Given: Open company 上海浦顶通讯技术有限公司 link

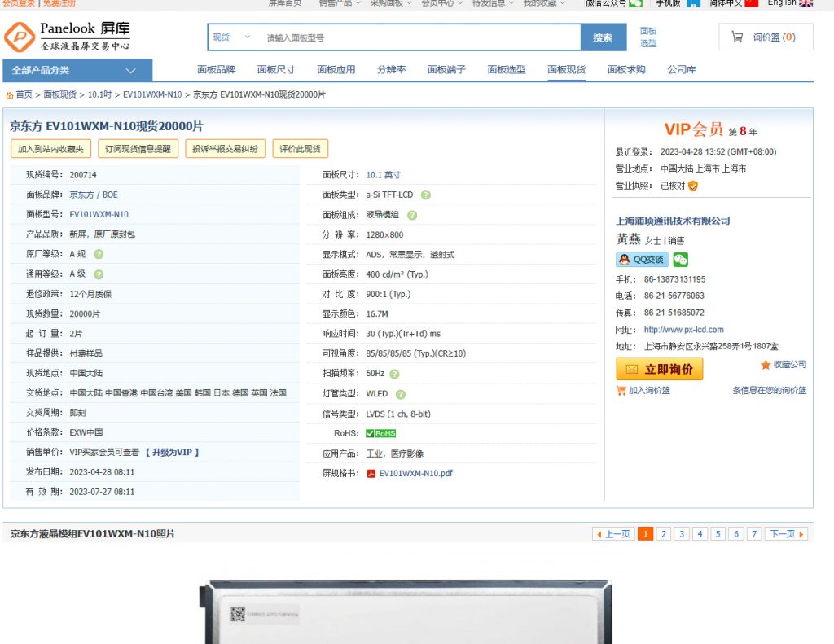Looking at the screenshot, I should click(673, 221).
